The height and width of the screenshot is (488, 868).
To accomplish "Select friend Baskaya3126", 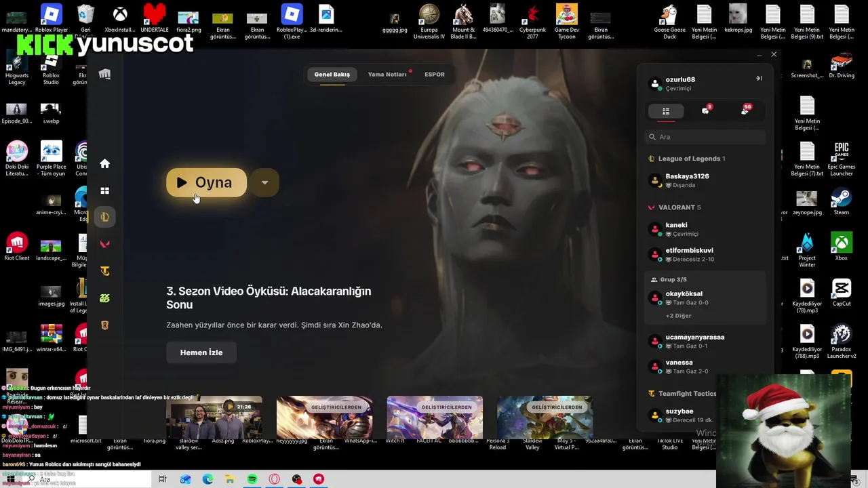I will 705,180.
